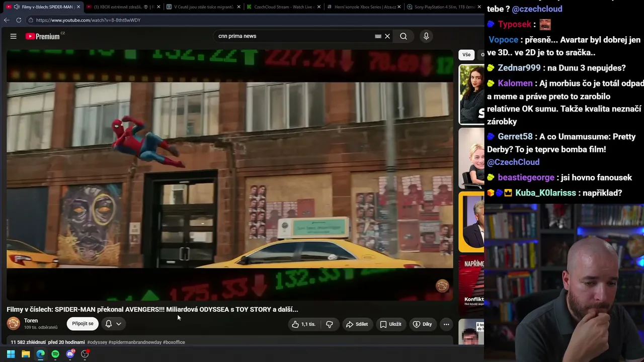Mute the Spider-Man tab audio icon
The image size is (644, 362).
[17, 7]
